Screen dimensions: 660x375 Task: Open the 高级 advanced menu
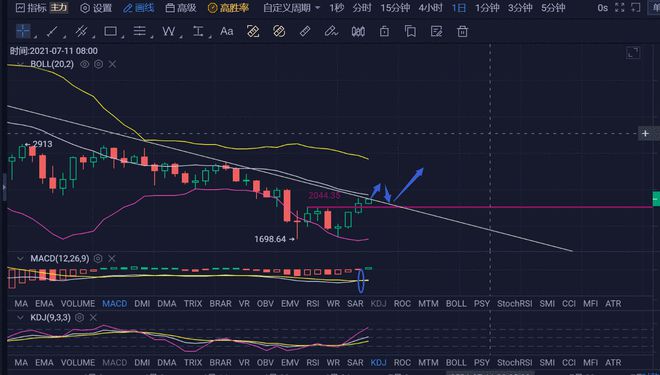click(181, 8)
